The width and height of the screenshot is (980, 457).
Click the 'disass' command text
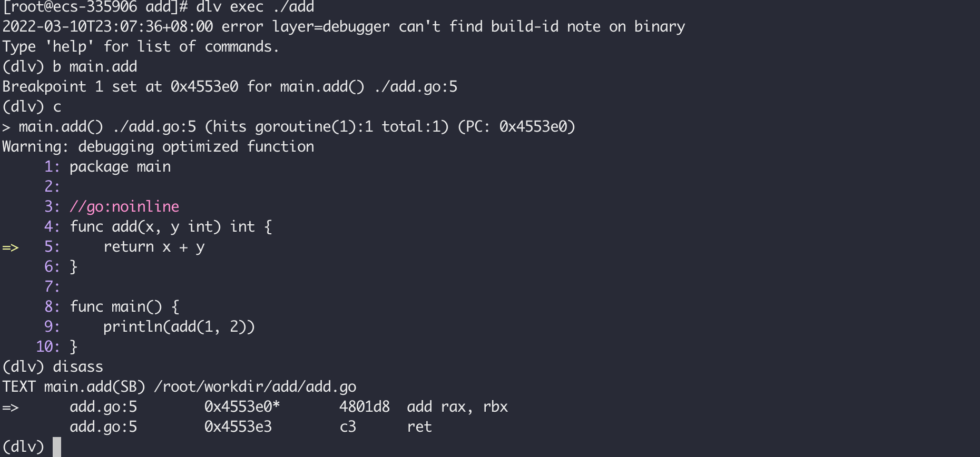pos(78,366)
